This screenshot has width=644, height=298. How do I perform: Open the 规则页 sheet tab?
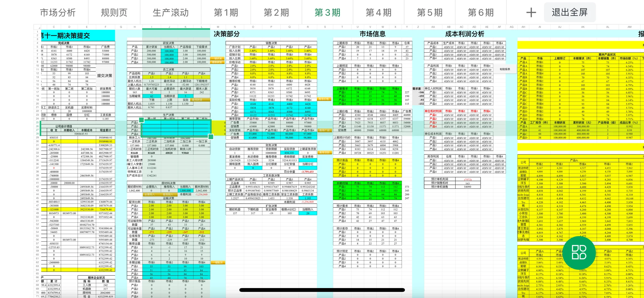coord(114,12)
